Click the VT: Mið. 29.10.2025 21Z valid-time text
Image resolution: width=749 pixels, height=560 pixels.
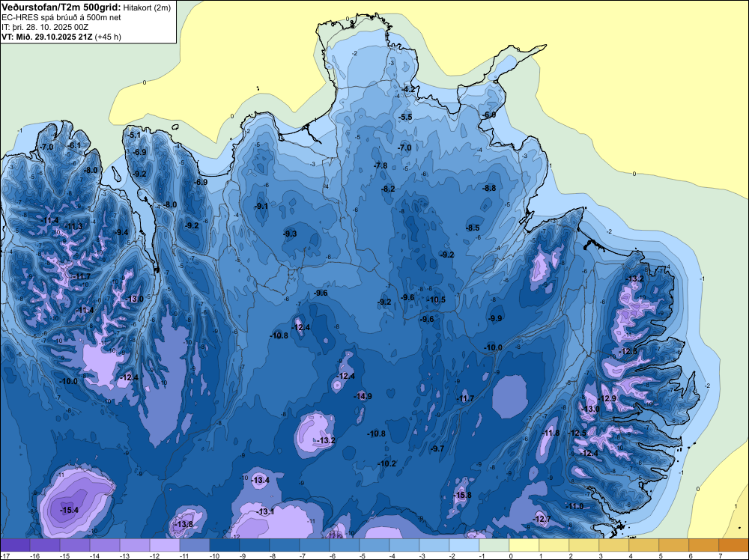coord(47,37)
